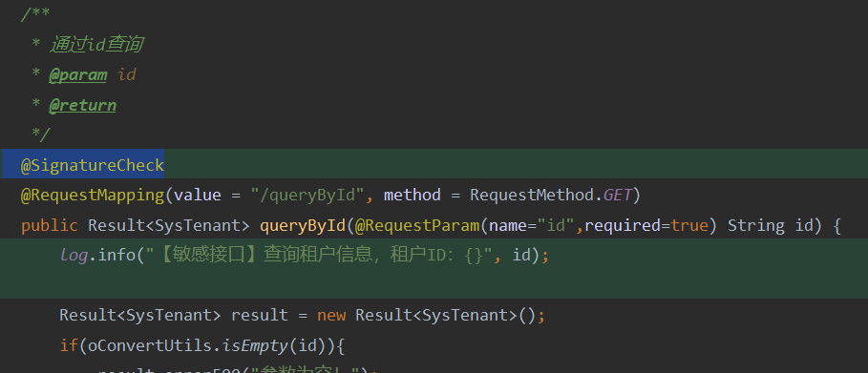The image size is (868, 373).
Task: Click the result variable declaration
Action: [260, 316]
